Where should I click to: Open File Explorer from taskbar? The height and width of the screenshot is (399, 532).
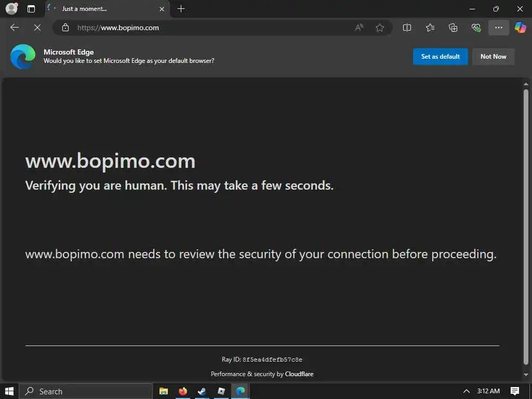(x=164, y=391)
